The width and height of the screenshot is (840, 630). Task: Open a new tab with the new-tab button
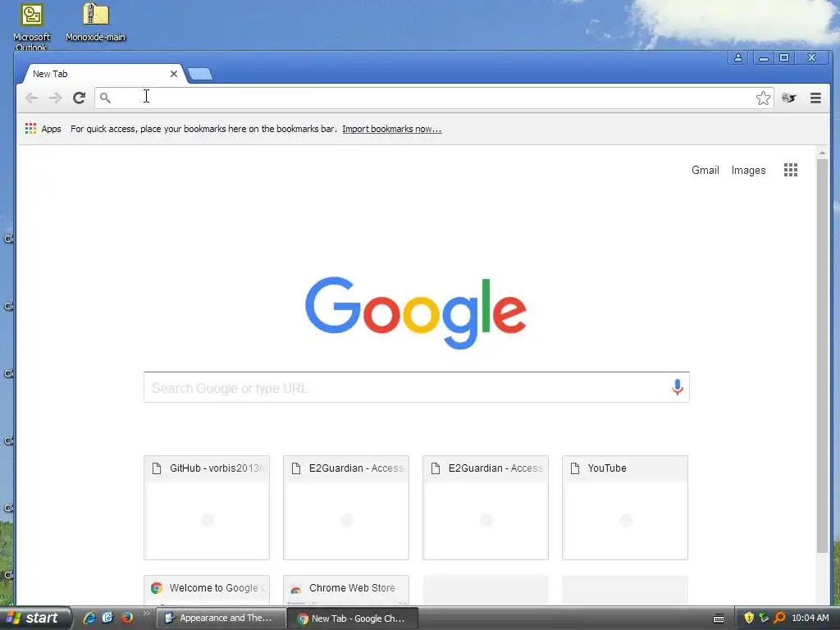click(200, 74)
